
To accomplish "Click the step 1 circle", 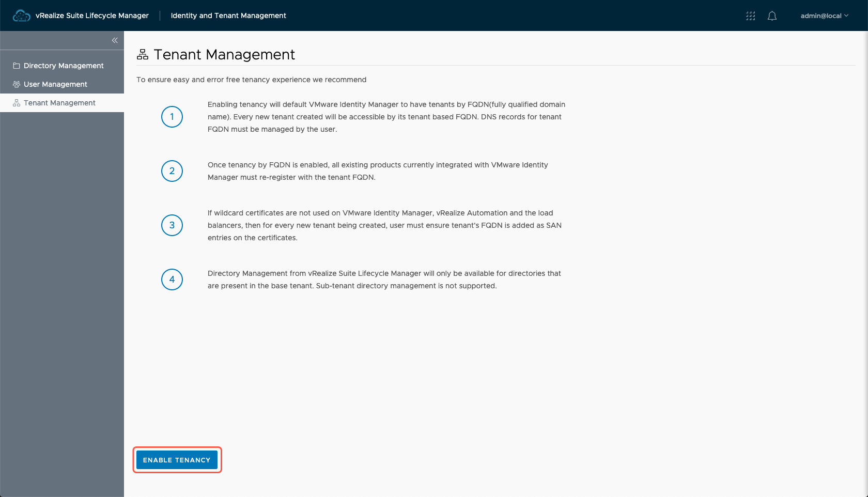I will [x=172, y=117].
